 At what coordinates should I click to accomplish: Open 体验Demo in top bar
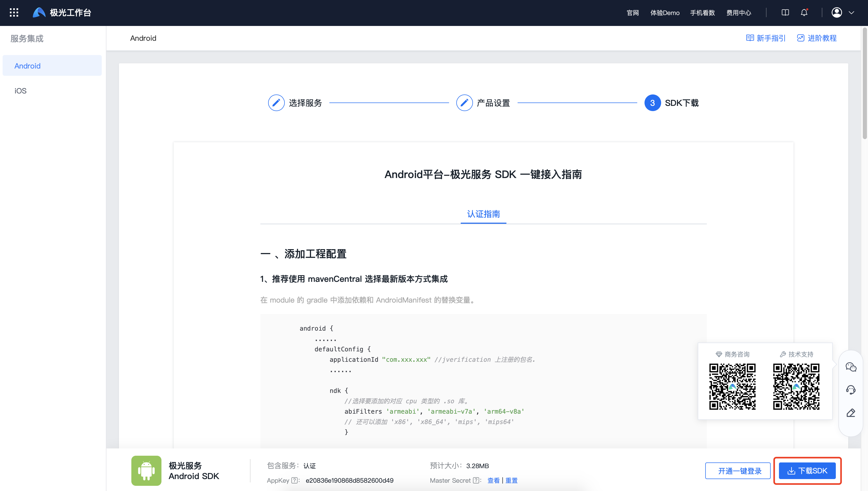coord(665,13)
